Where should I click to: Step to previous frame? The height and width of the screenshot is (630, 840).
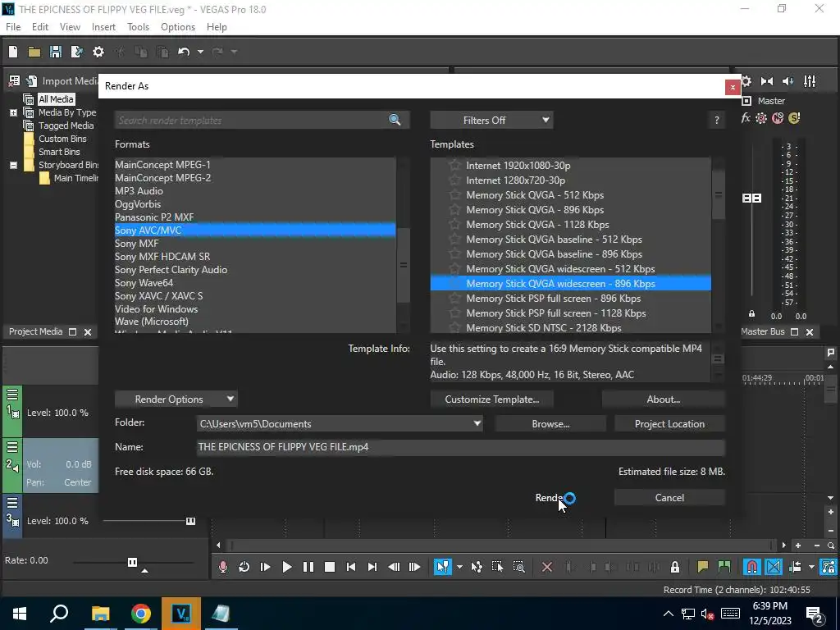point(394,567)
